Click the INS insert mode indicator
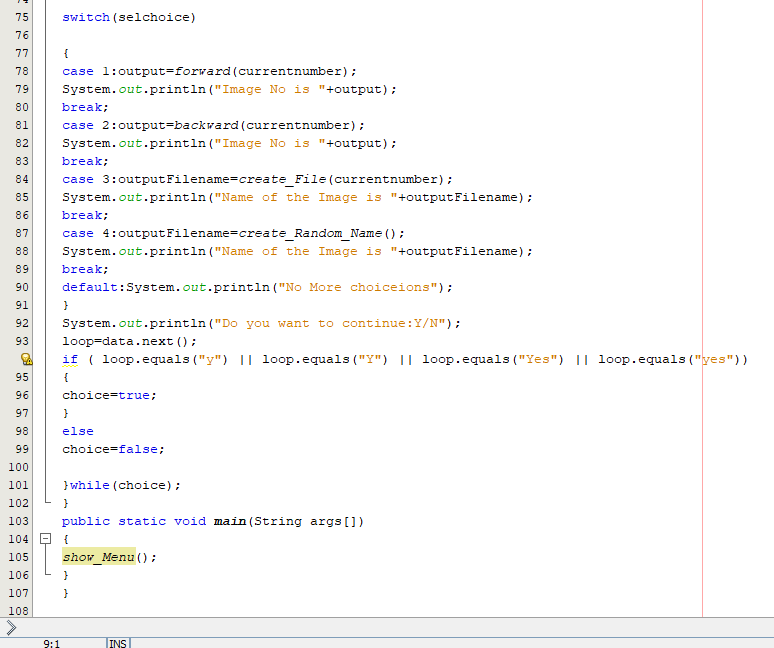Viewport: 774px width, 648px height. click(117, 644)
